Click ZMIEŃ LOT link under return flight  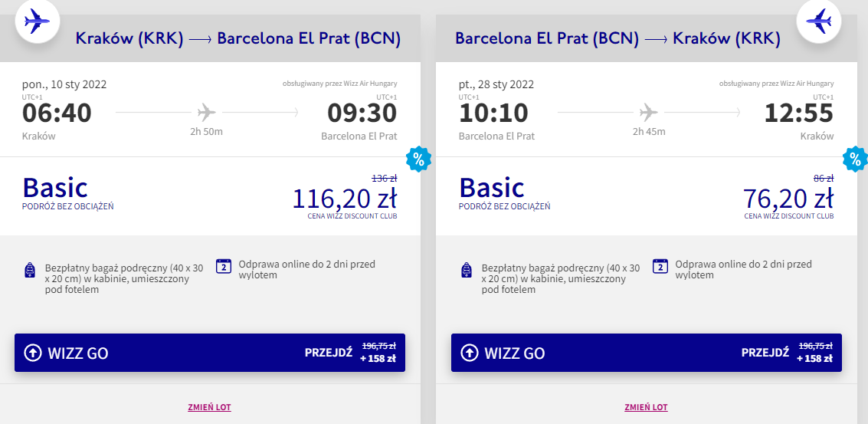pyautogui.click(x=646, y=407)
